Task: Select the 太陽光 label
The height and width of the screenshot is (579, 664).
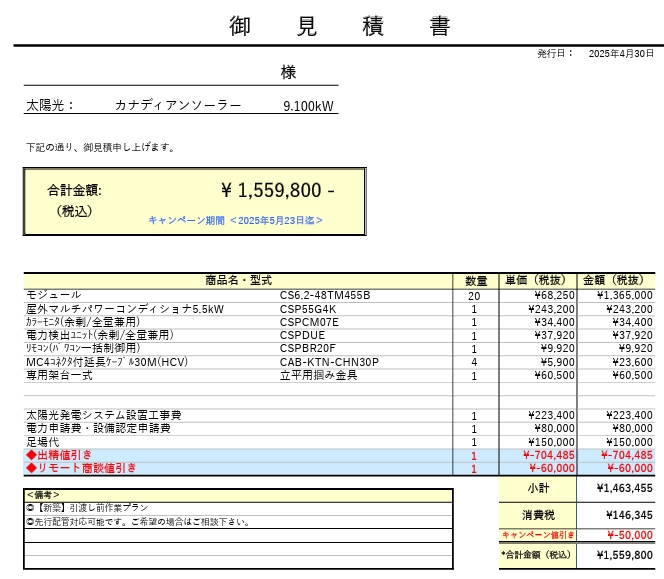Action: (50, 105)
